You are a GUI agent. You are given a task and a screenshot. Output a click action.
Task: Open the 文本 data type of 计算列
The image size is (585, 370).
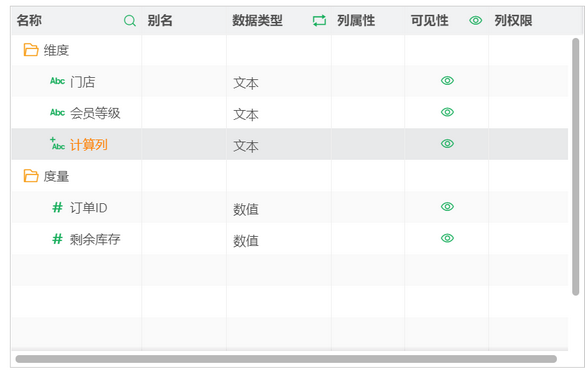pos(246,146)
